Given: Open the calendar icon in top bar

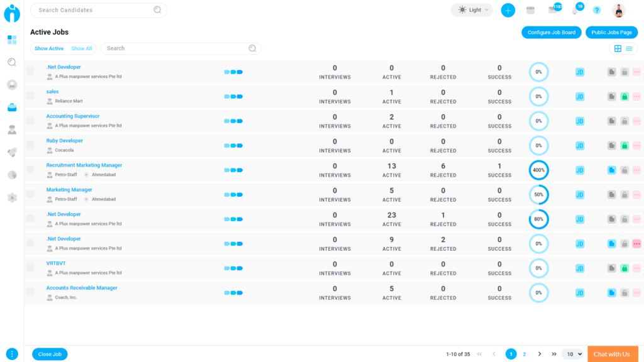Looking at the screenshot, I should 530,10.
